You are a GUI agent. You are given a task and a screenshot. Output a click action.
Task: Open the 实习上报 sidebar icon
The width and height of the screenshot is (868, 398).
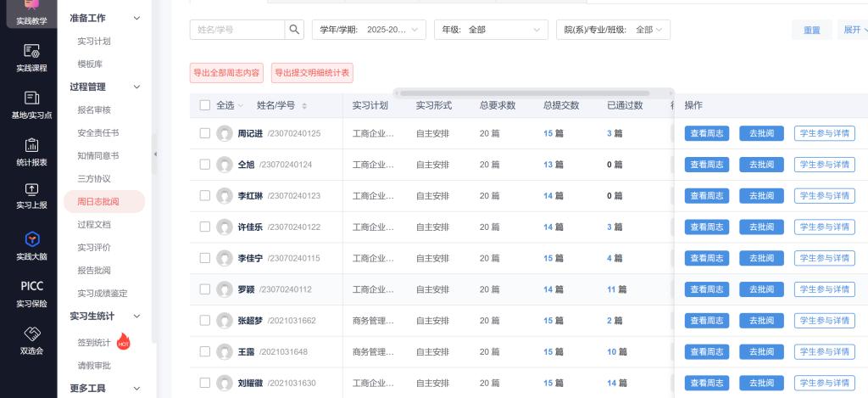[31, 195]
